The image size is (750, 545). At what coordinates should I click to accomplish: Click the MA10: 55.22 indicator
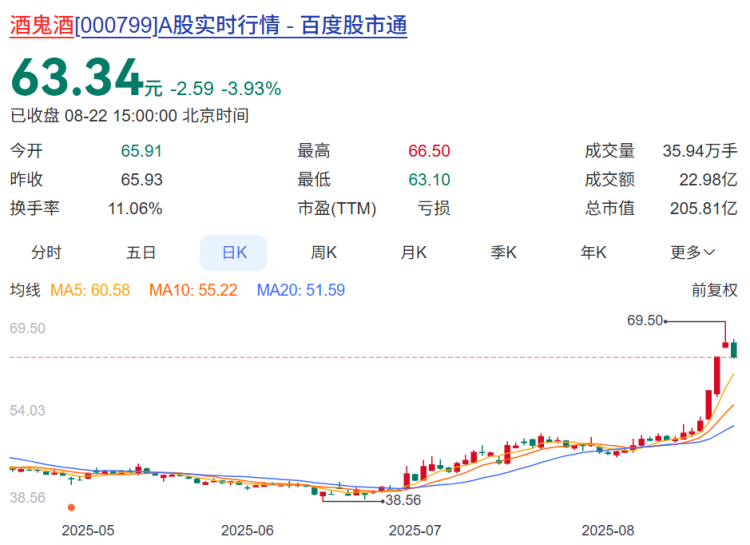[193, 290]
